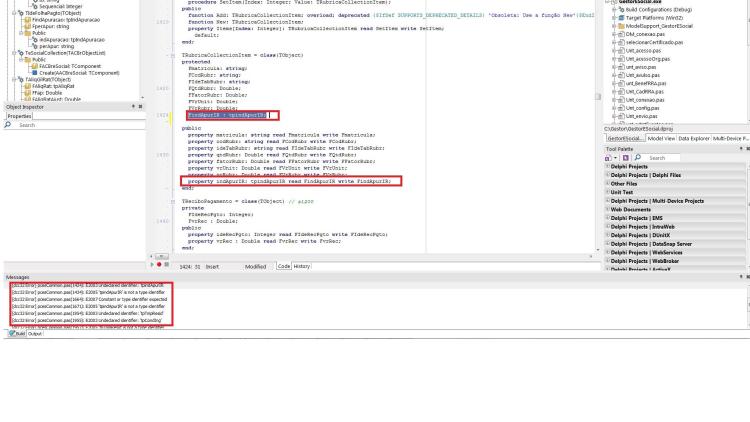Screen dimensions: 750x422
Task: Expand the Web Documents palette category
Action: [x=608, y=210]
